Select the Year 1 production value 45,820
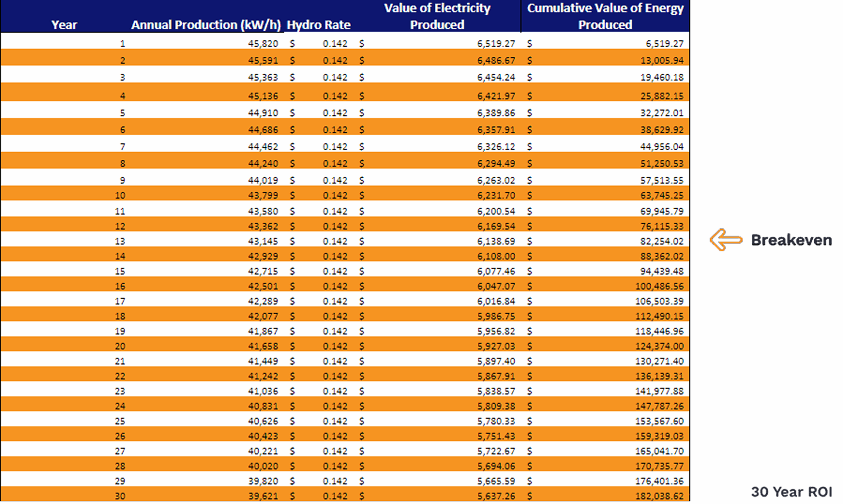Viewport: 843px width, 504px height. point(262,43)
